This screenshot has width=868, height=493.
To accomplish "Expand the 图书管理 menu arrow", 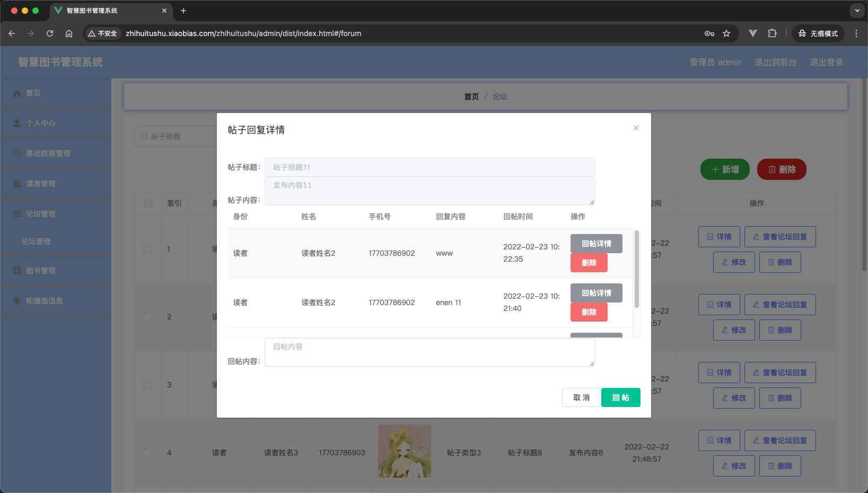I will (98, 271).
